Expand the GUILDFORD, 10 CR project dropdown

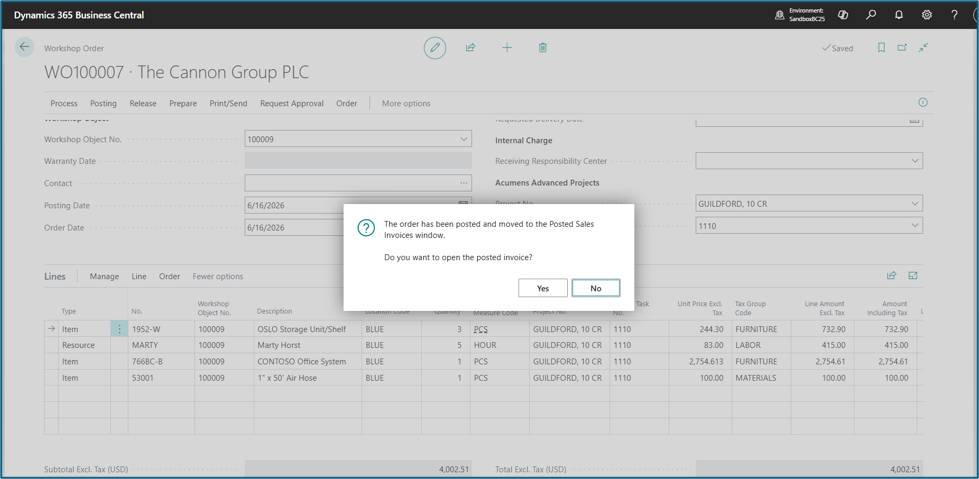pyautogui.click(x=915, y=204)
